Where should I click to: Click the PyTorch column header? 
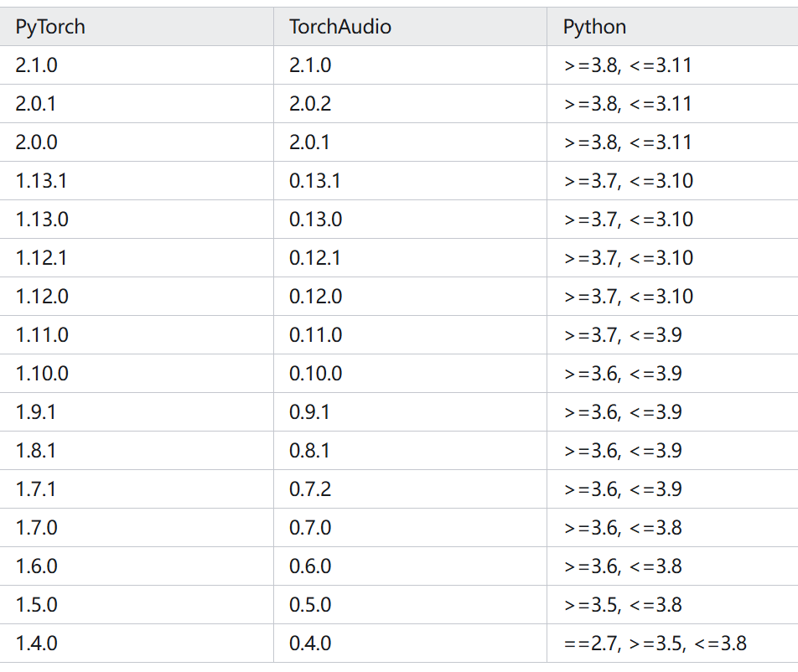click(x=137, y=27)
